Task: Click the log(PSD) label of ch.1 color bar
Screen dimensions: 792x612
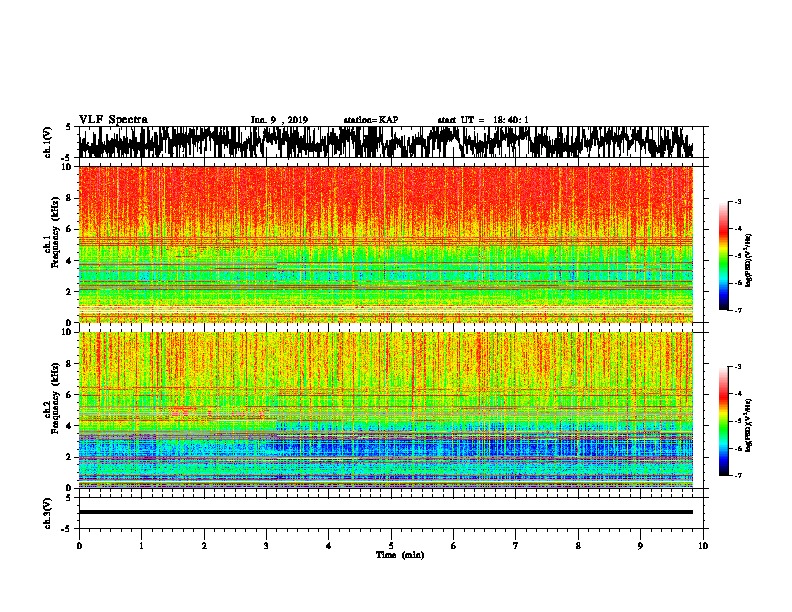Action: [749, 260]
